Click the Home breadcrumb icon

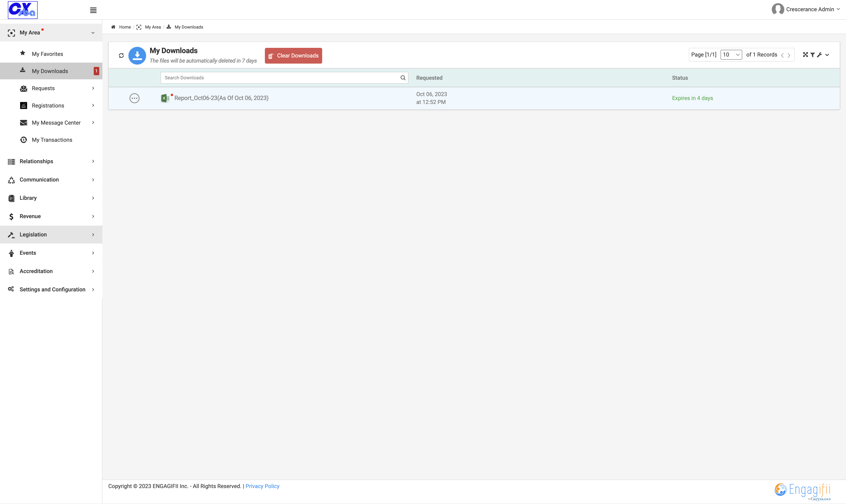coord(113,27)
